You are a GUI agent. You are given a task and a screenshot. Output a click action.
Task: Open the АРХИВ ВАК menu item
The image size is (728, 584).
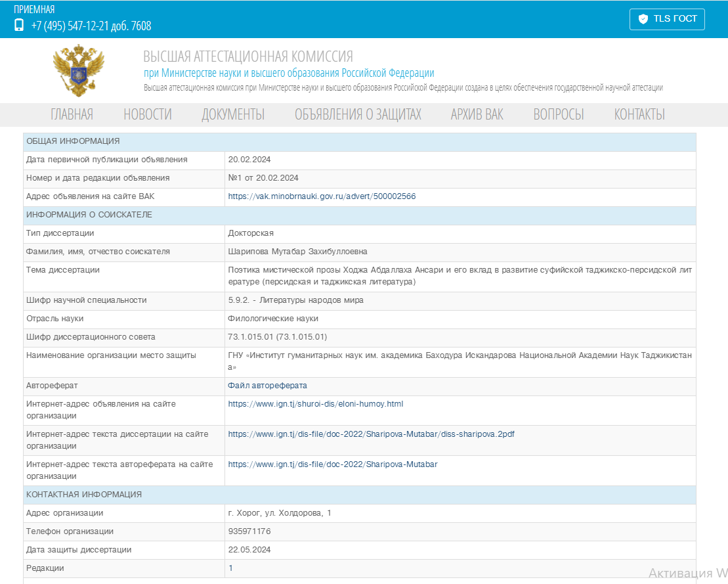pyautogui.click(x=477, y=114)
